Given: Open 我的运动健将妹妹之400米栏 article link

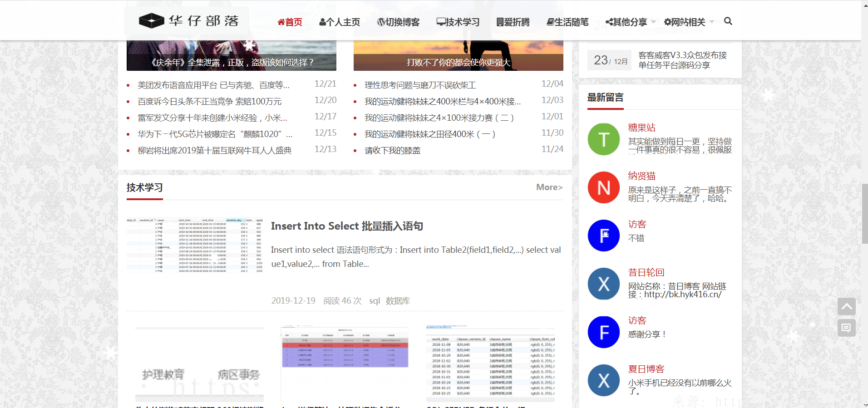Looking at the screenshot, I should click(443, 102).
